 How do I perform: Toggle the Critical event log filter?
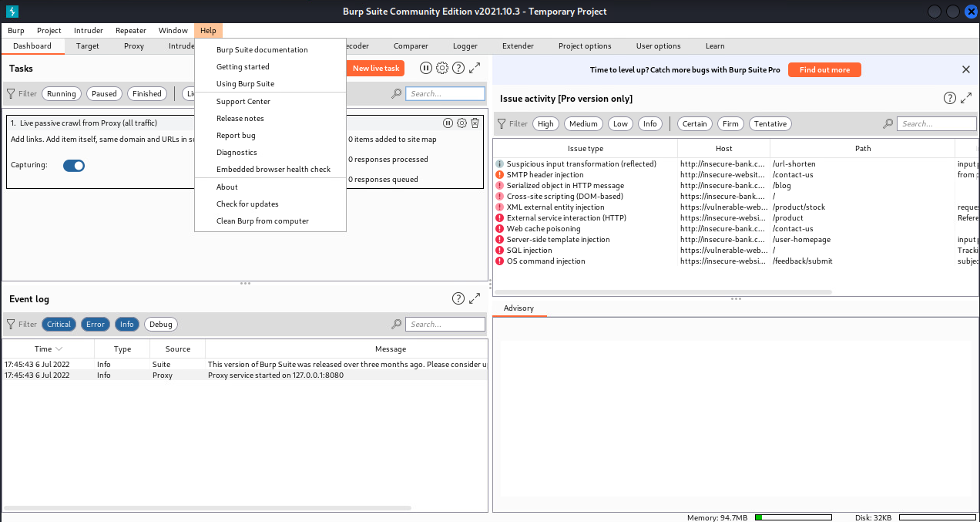[x=59, y=325]
